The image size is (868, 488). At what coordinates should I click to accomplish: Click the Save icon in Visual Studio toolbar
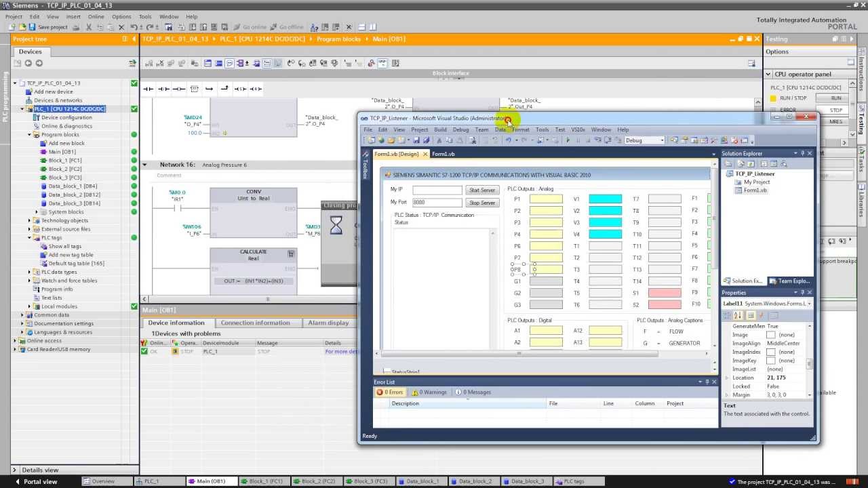[416, 140]
